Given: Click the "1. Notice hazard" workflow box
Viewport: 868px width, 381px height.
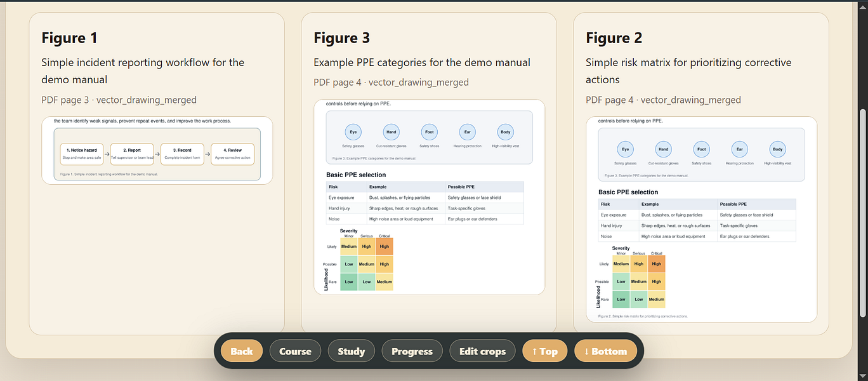Looking at the screenshot, I should click(81, 154).
